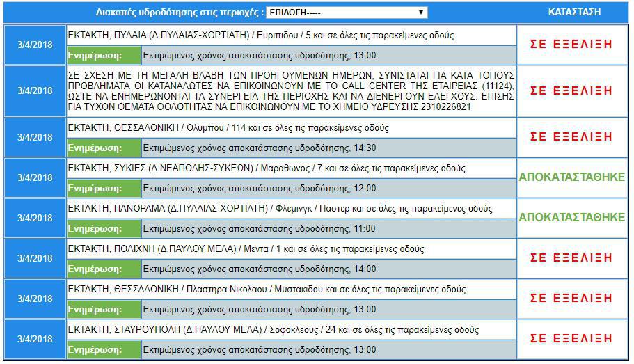Viewport: 634px width, 364px height.
Task: Click the estimated restoration time 13:00 for ΠΥΛΑΙΑ
Action: [x=260, y=55]
